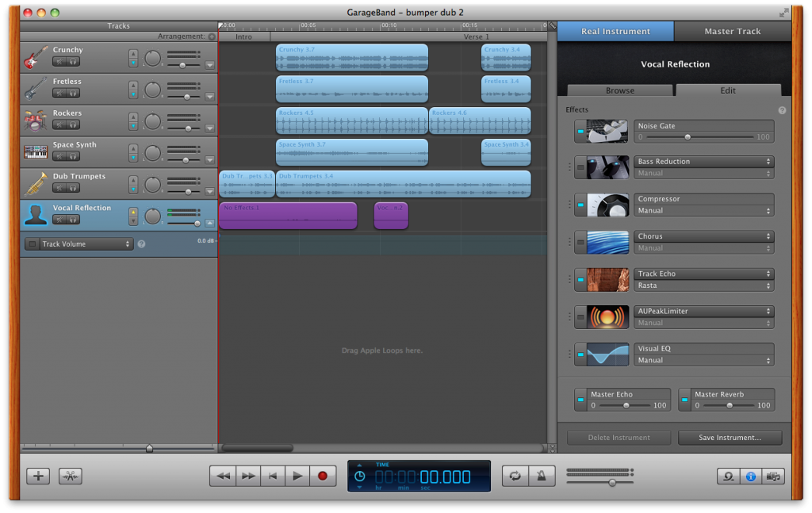The height and width of the screenshot is (513, 812).
Task: Open the Track Echo effect thumbnail
Action: pos(607,280)
